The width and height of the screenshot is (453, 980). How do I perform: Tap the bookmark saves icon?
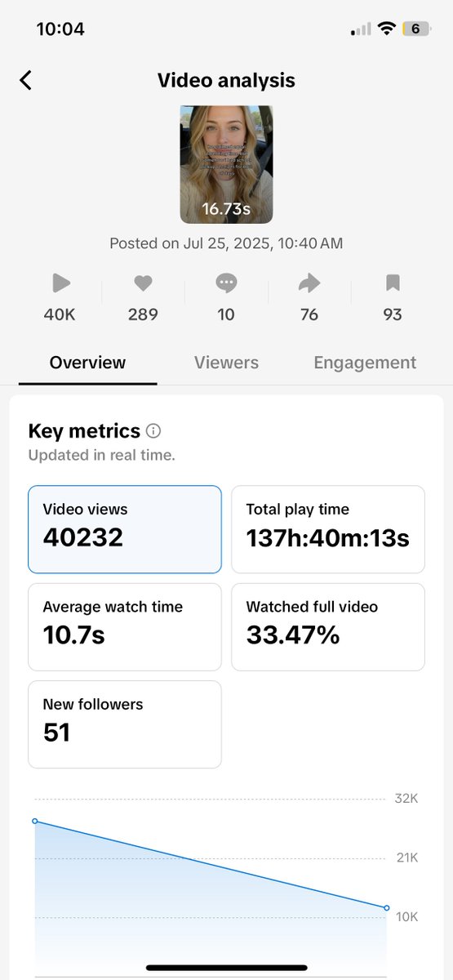393,283
